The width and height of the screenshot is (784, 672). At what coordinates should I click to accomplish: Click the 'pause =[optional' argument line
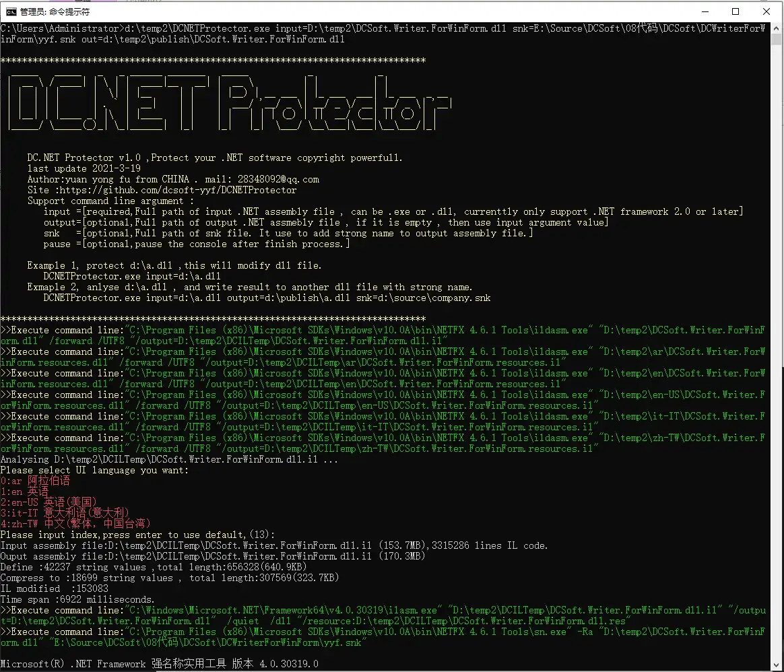click(x=197, y=244)
